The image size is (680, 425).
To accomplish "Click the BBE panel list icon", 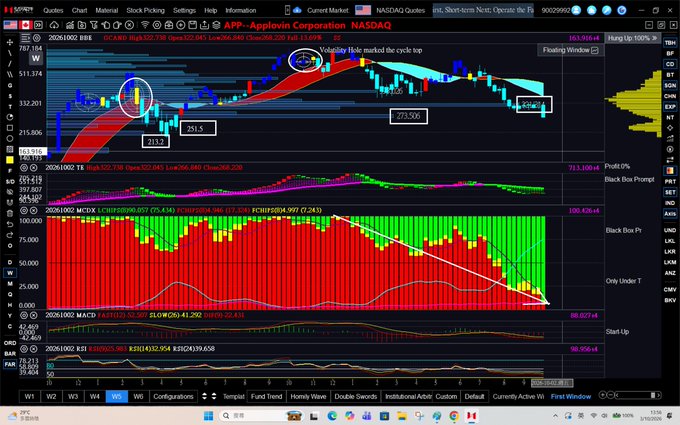I will pos(26,38).
